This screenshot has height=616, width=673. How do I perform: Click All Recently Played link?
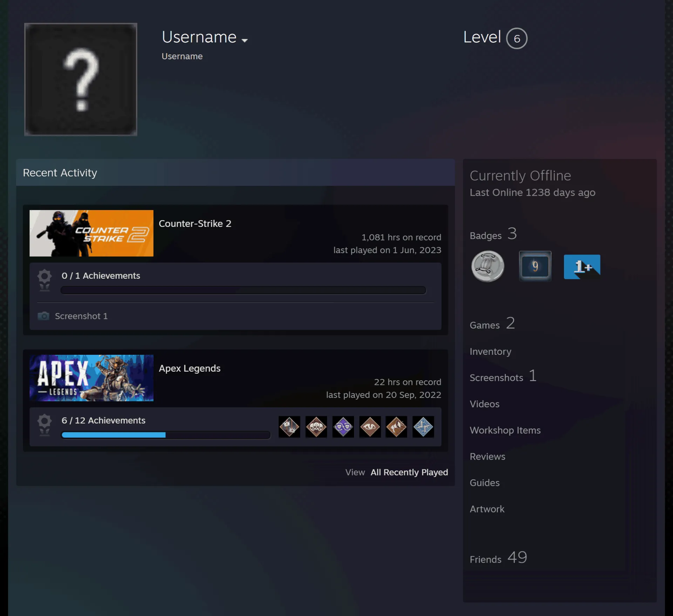(x=409, y=472)
